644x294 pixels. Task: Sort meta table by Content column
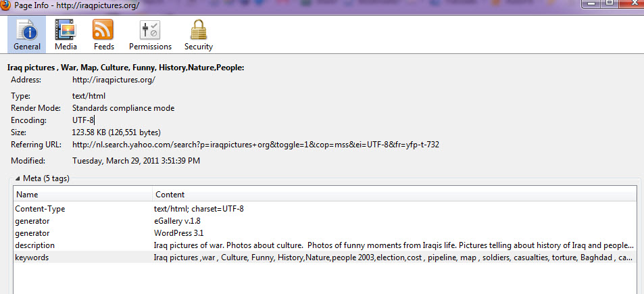tap(394, 194)
